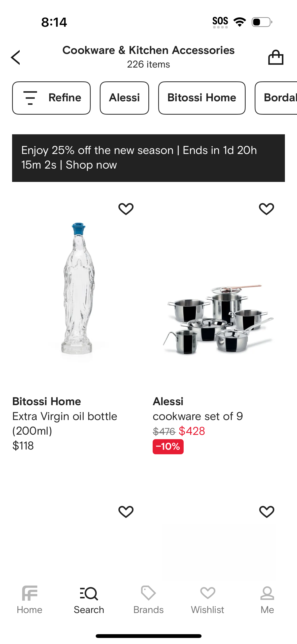The height and width of the screenshot is (644, 297).
Task: Select the partially visible Bordallo chip
Action: pos(277,98)
